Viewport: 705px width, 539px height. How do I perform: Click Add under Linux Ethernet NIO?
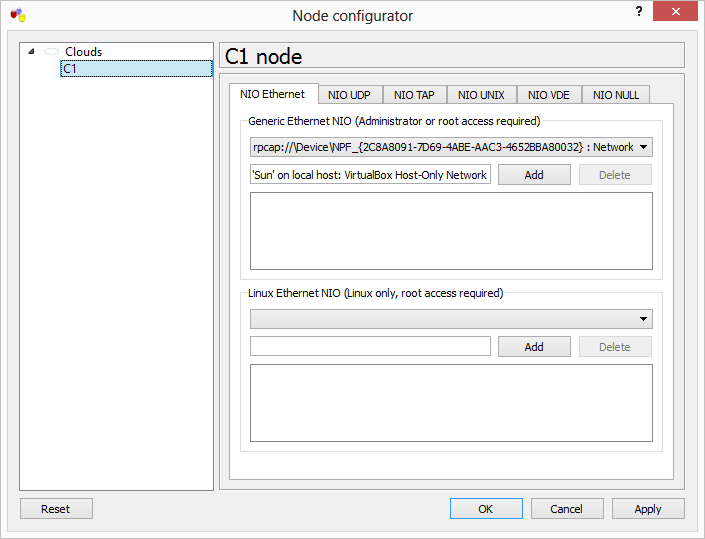pos(534,347)
